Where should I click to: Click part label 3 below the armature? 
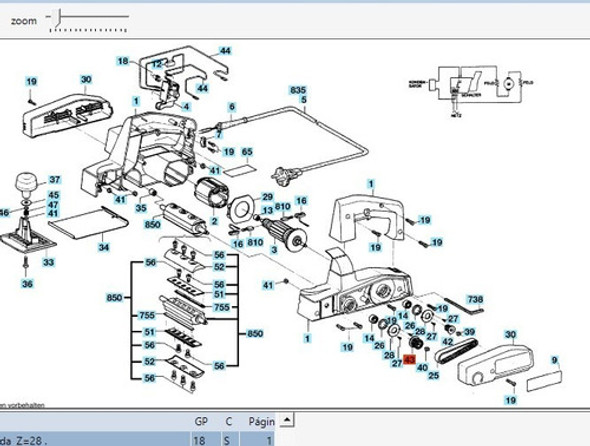(274, 249)
